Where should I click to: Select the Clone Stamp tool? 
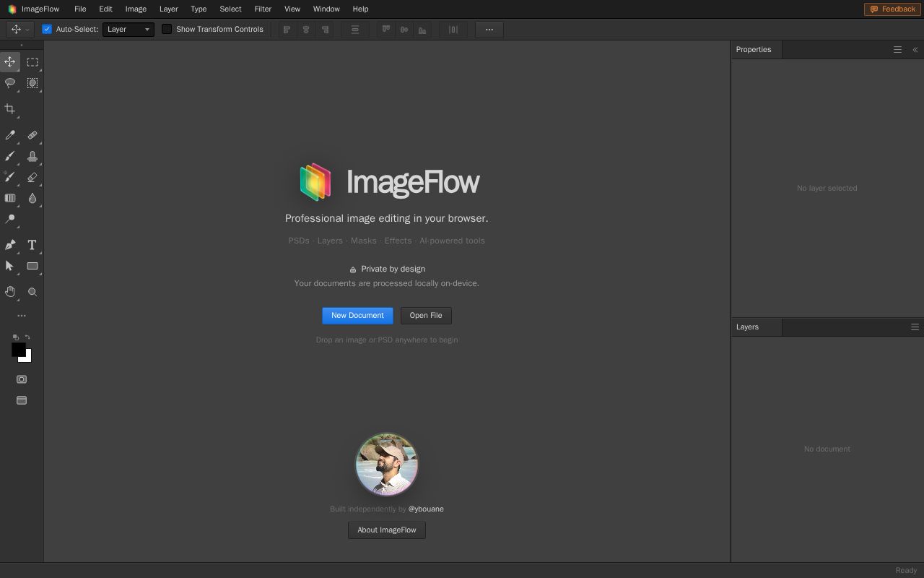pos(32,156)
